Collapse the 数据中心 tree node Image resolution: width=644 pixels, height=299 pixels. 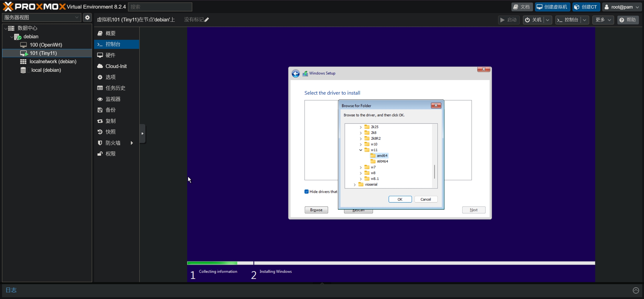tap(6, 28)
